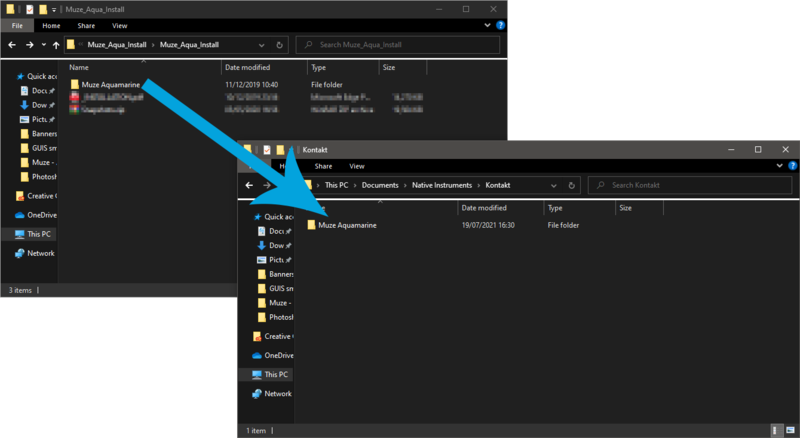Open Banners folder in Kontakt sidebar
Screen dimensions: 800x438
[x=275, y=274]
